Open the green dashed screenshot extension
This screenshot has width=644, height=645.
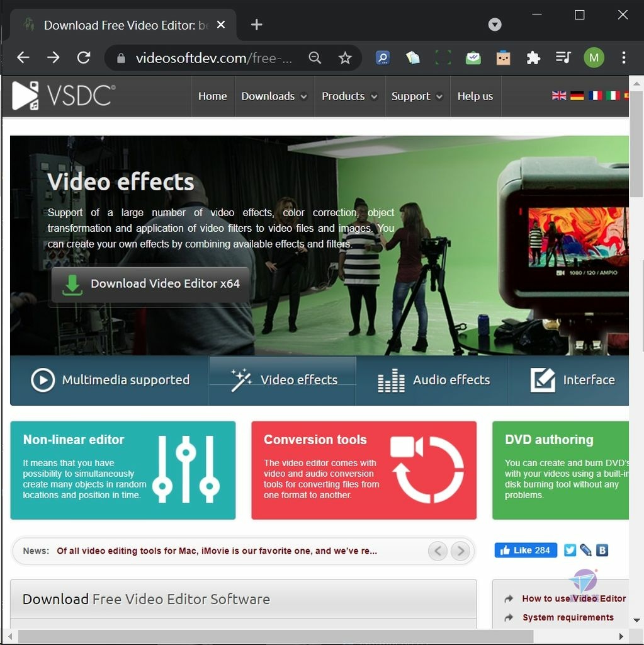point(443,57)
